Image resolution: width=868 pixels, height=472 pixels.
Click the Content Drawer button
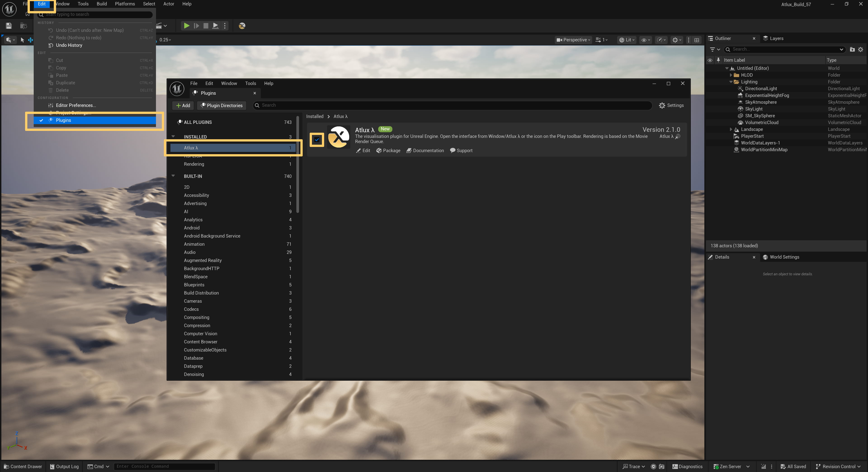[23, 466]
